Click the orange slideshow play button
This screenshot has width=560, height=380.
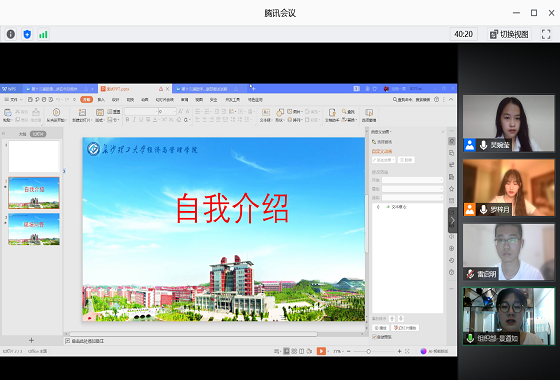321,351
